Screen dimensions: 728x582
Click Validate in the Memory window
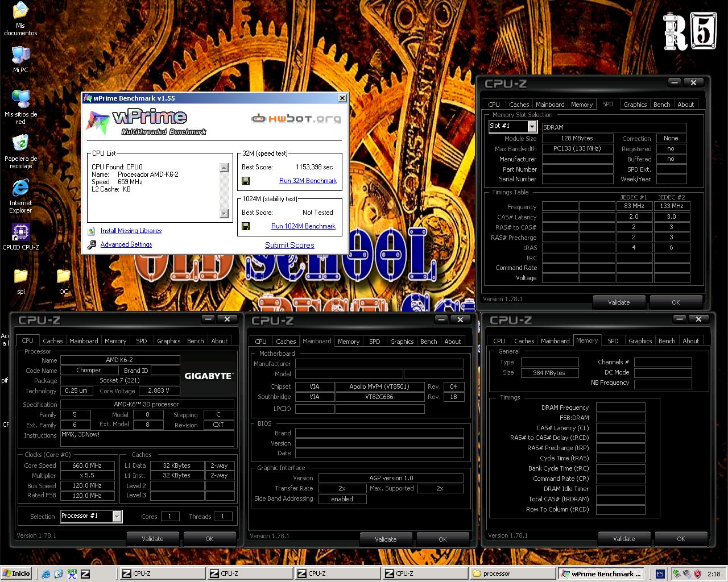tap(624, 539)
